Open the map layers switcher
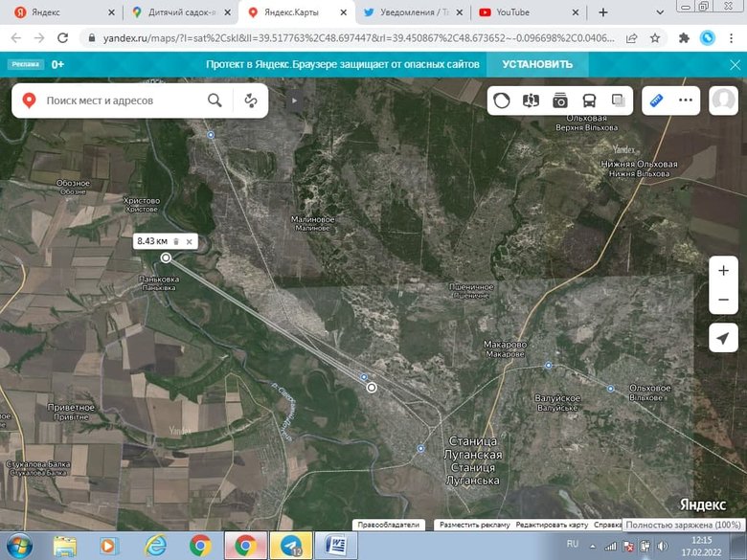The image size is (747, 560). [x=619, y=101]
